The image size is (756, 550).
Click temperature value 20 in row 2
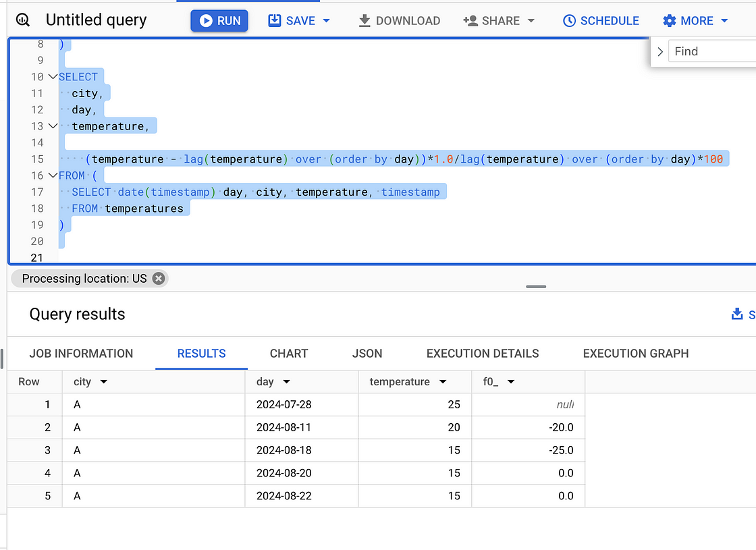[454, 427]
